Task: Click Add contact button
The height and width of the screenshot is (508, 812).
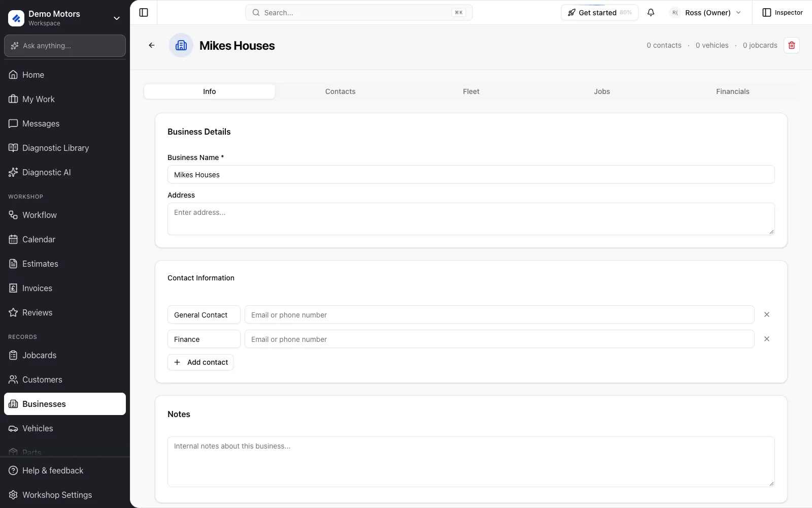Action: coord(200,362)
